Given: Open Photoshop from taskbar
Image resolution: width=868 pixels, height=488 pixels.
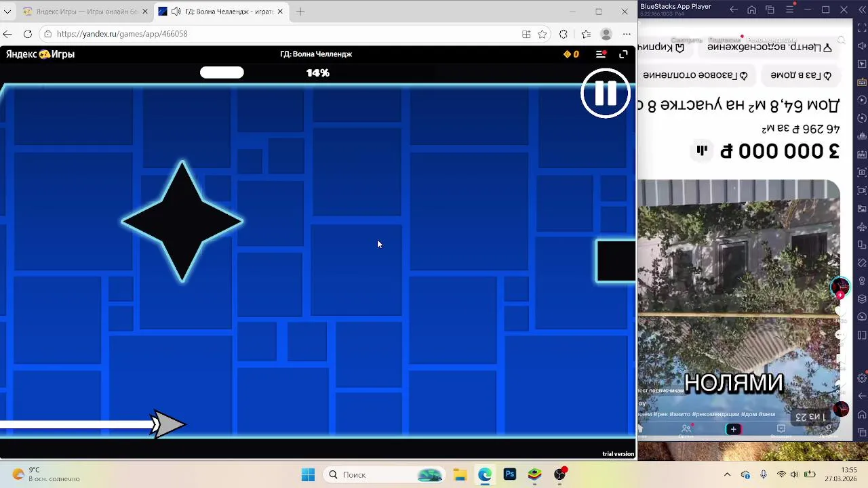Looking at the screenshot, I should click(x=510, y=474).
